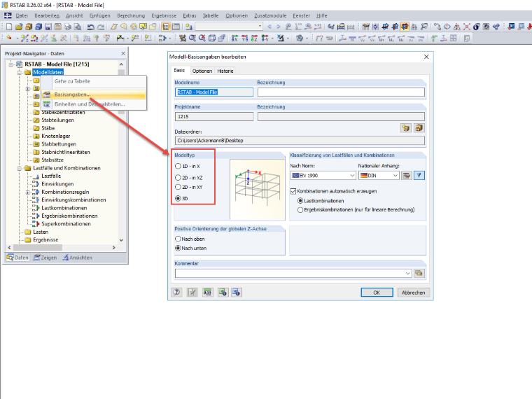Print using the printer toolbar icon
This screenshot has width=532, height=399.
68,27
